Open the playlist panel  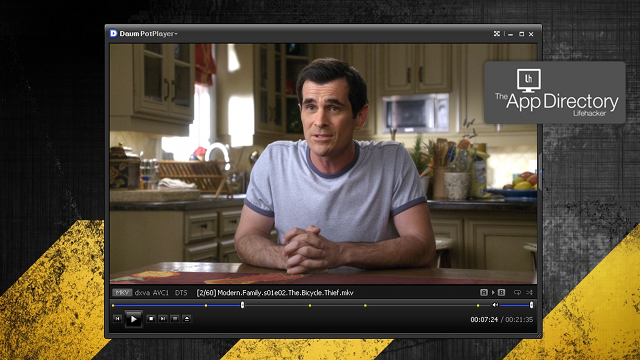click(175, 318)
